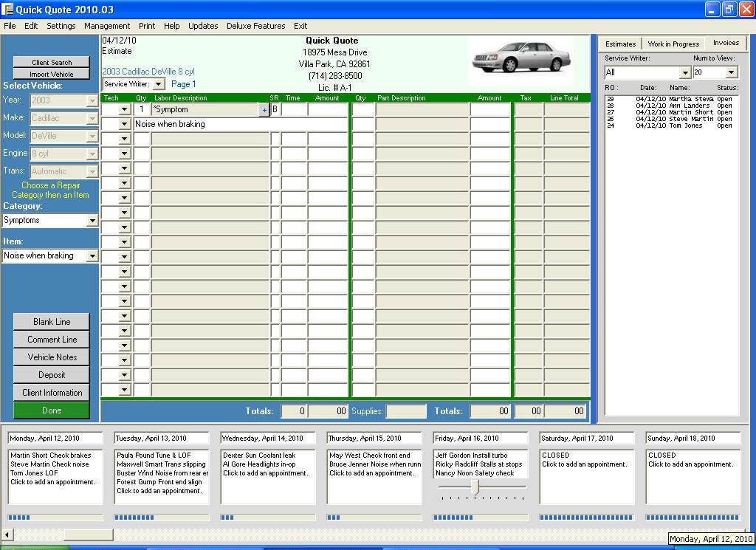Open the Settings menu
756x550 pixels.
[61, 26]
